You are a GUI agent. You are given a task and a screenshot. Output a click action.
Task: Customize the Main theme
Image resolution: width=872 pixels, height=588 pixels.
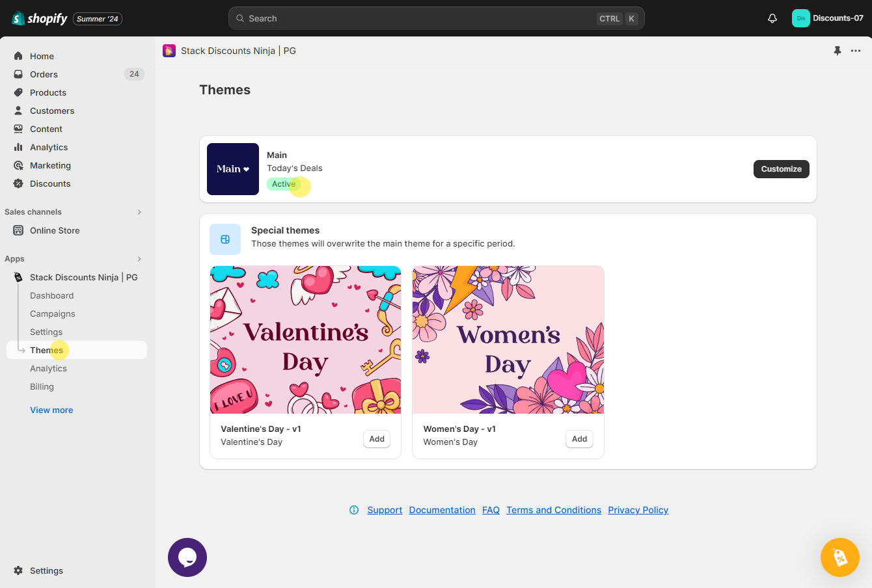click(781, 169)
